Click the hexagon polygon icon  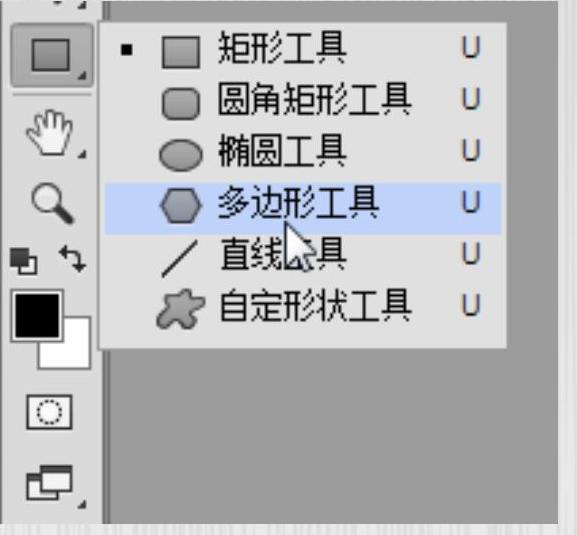point(181,206)
